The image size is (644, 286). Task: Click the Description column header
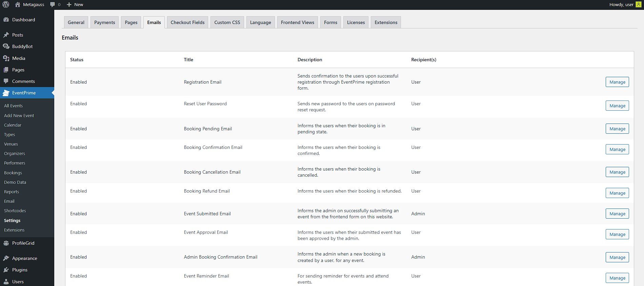click(310, 60)
